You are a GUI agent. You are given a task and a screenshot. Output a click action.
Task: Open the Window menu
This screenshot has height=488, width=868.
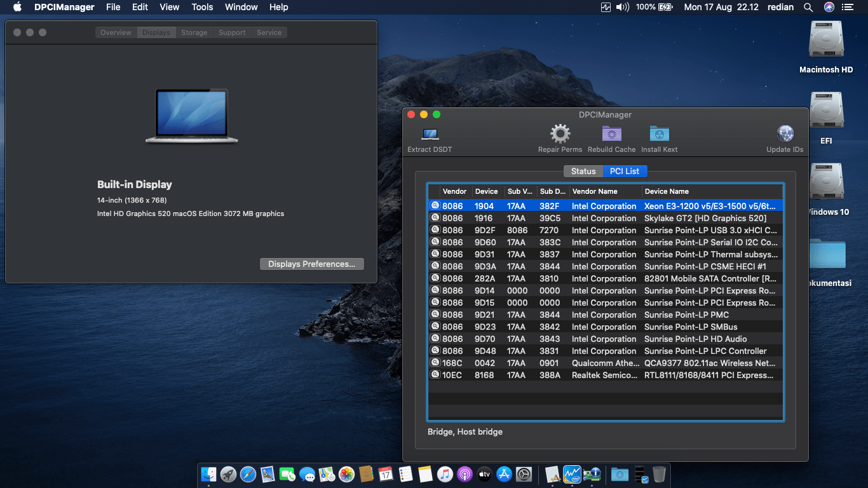[241, 7]
